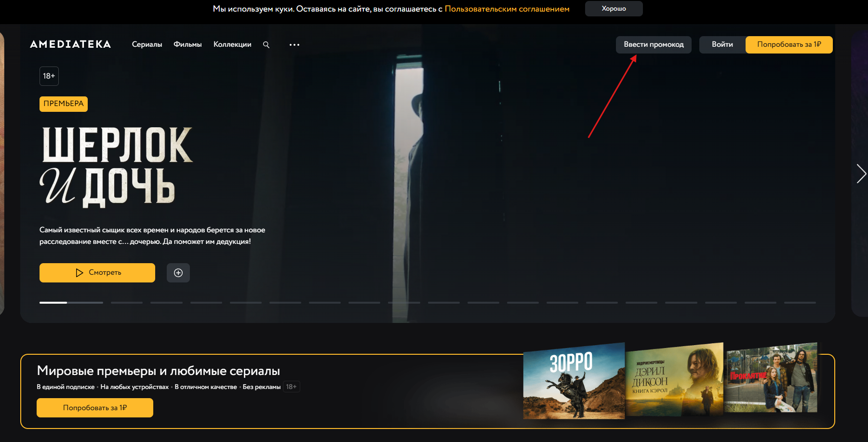Click the description starting Самый известный сыщик
The width and height of the screenshot is (868, 442).
coord(152,236)
